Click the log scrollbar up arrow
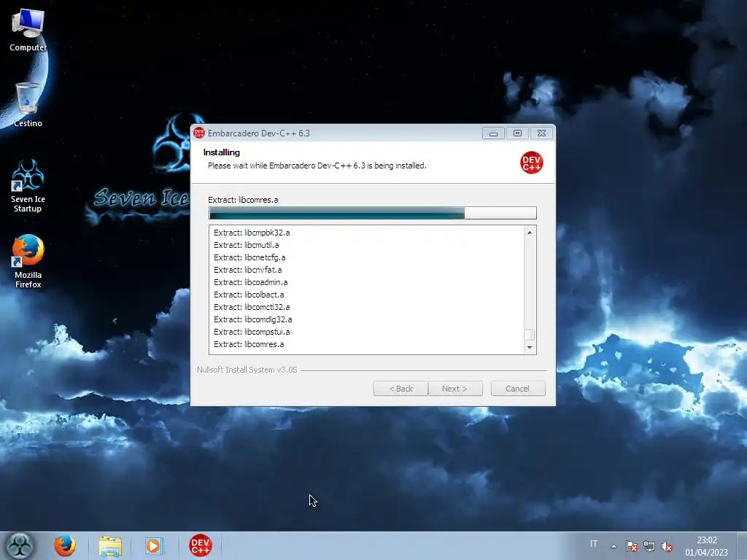747x560 pixels. [530, 233]
